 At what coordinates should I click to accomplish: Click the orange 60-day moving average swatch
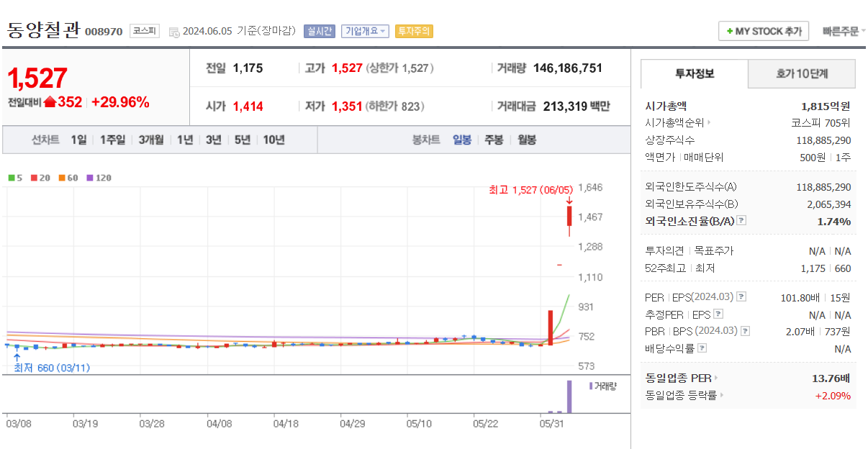[62, 178]
